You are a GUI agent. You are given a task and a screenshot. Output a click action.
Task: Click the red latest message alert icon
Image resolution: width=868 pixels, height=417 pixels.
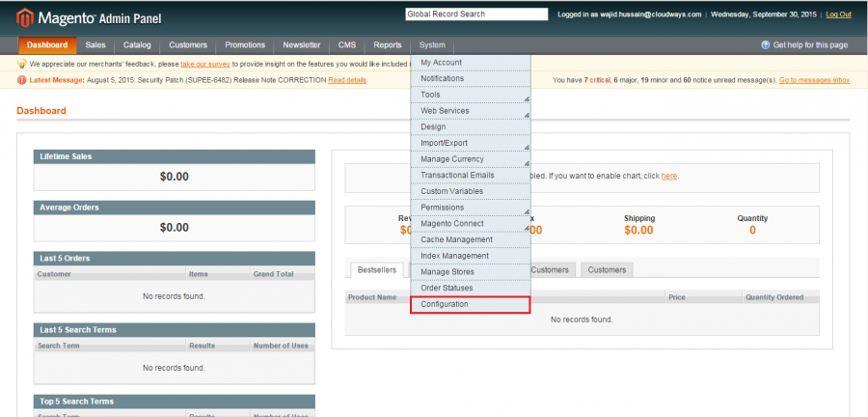pyautogui.click(x=22, y=80)
